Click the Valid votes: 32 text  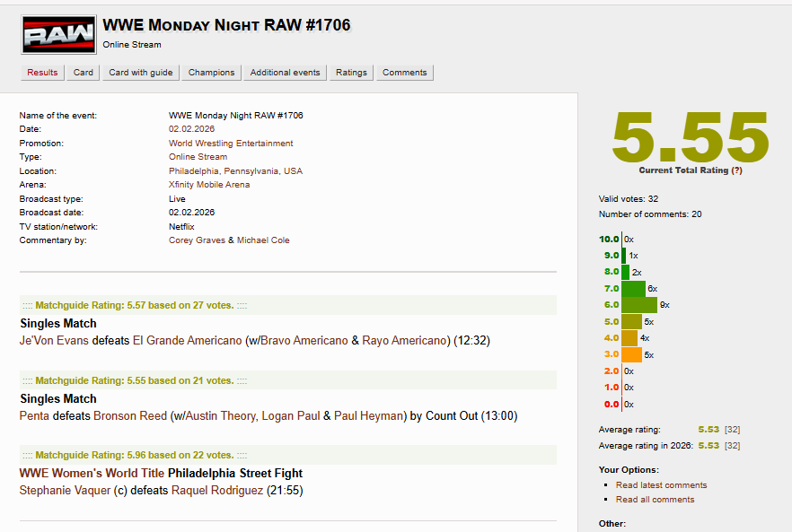(629, 199)
